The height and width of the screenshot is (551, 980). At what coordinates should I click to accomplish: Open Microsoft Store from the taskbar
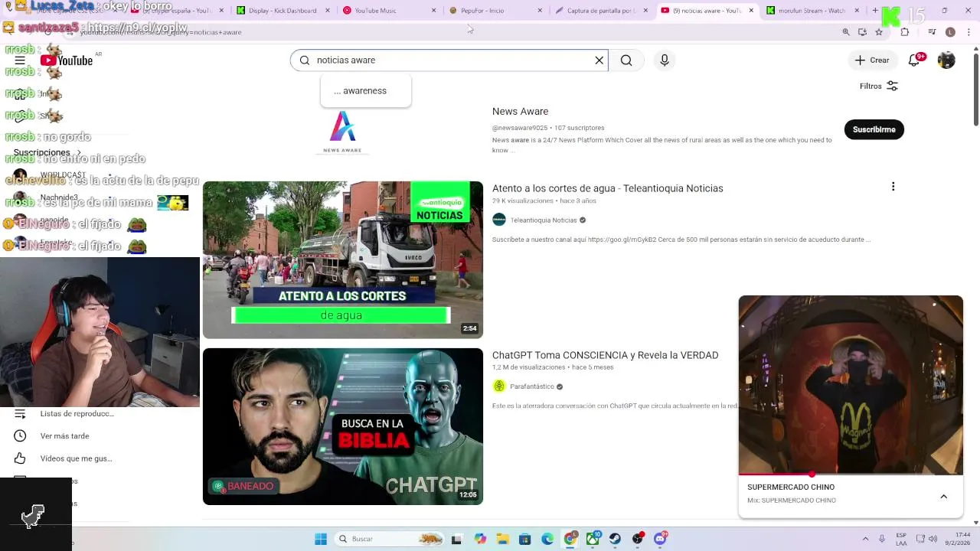coord(524,539)
